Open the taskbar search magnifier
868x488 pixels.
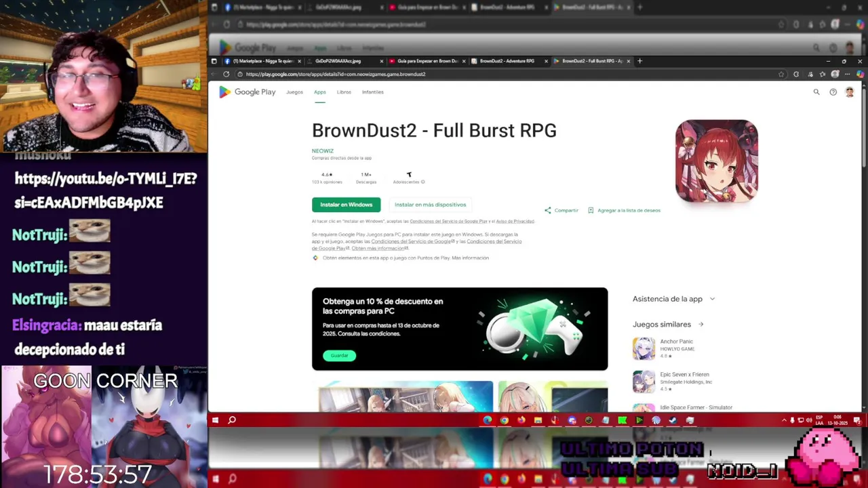(x=232, y=420)
